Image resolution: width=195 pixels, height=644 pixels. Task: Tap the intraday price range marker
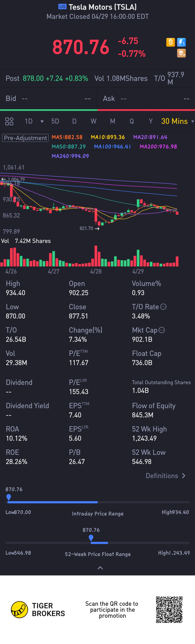(9, 497)
